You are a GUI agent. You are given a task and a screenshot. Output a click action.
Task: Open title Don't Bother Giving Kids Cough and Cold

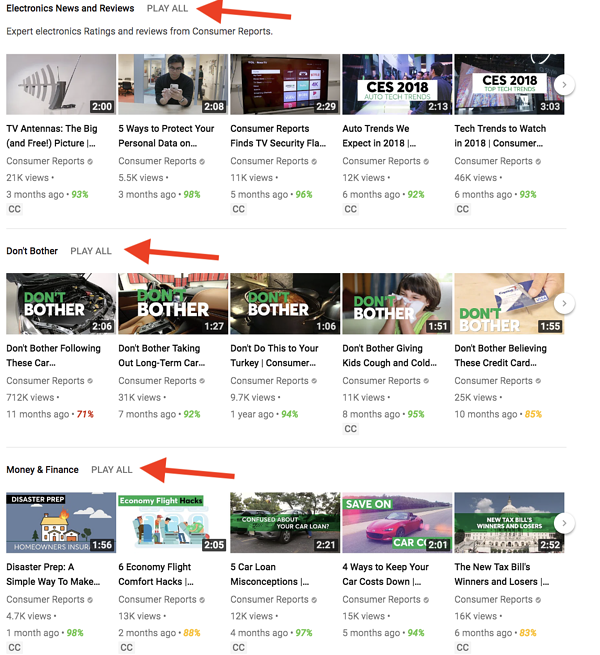(390, 355)
